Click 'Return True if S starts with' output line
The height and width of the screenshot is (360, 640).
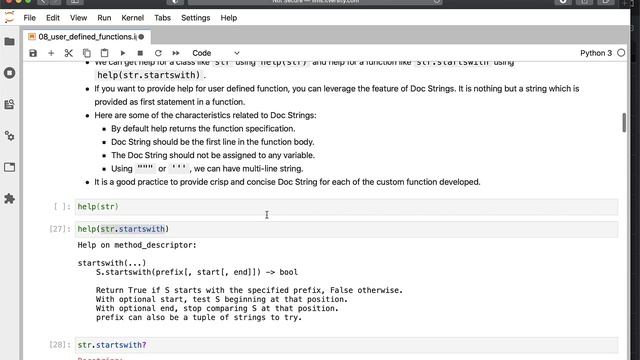pyautogui.click(x=249, y=290)
